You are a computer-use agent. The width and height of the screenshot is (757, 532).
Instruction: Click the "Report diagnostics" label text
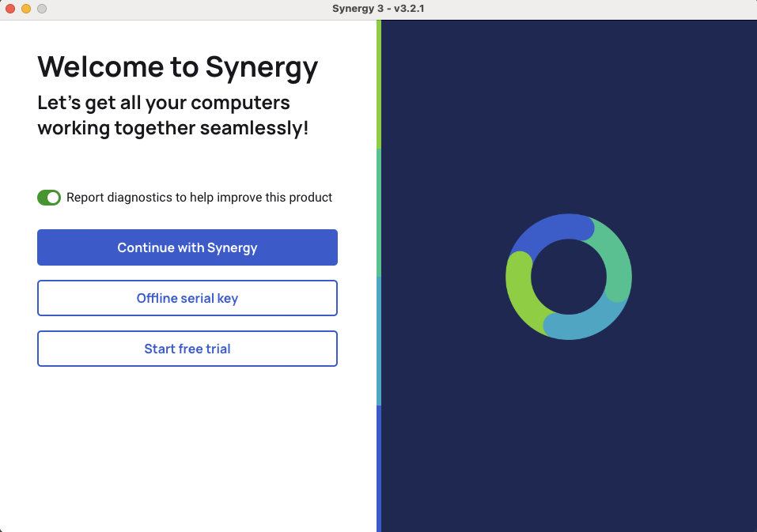coord(198,198)
